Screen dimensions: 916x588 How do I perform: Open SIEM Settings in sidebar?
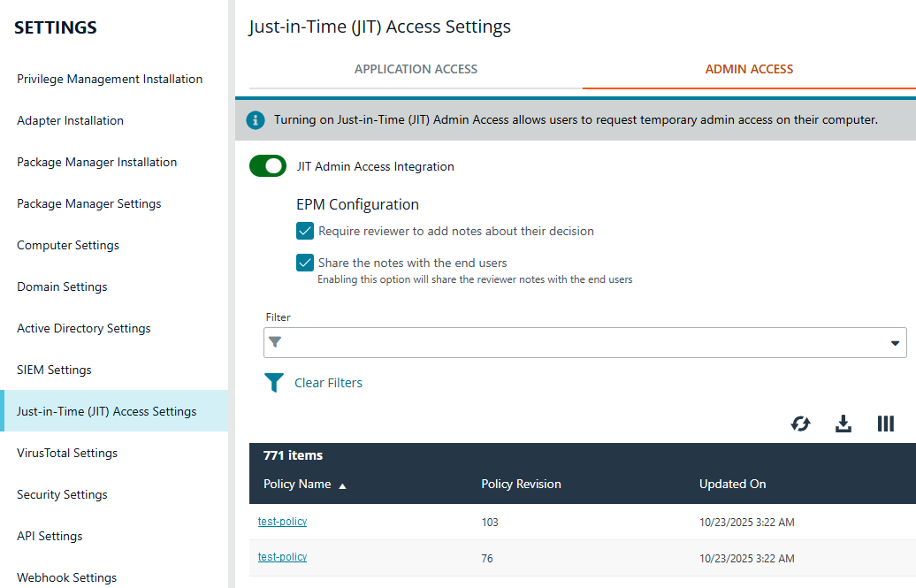pyautogui.click(x=54, y=370)
